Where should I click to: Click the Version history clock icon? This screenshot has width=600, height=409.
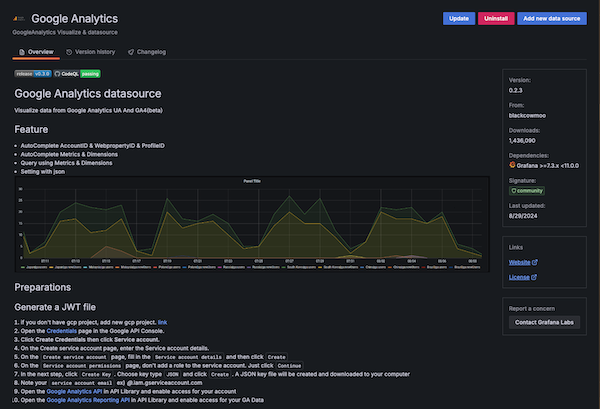[68, 51]
